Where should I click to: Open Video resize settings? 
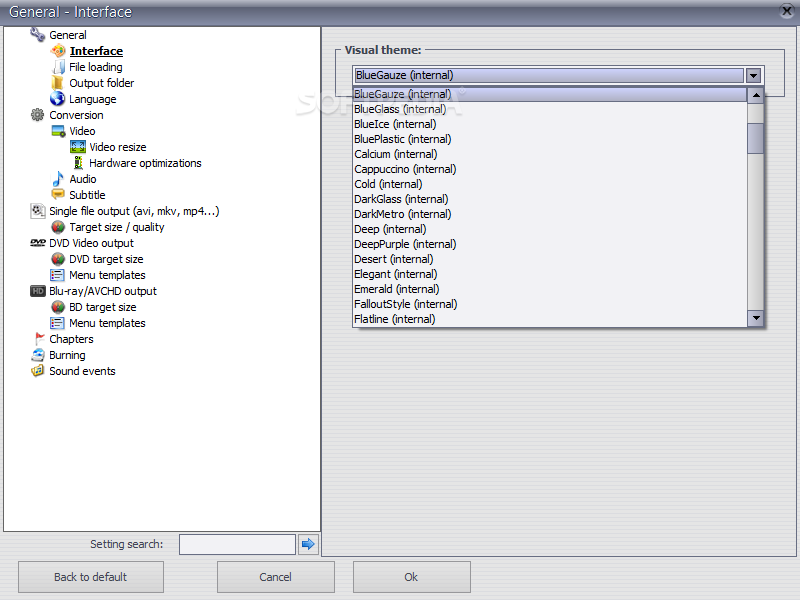click(117, 147)
